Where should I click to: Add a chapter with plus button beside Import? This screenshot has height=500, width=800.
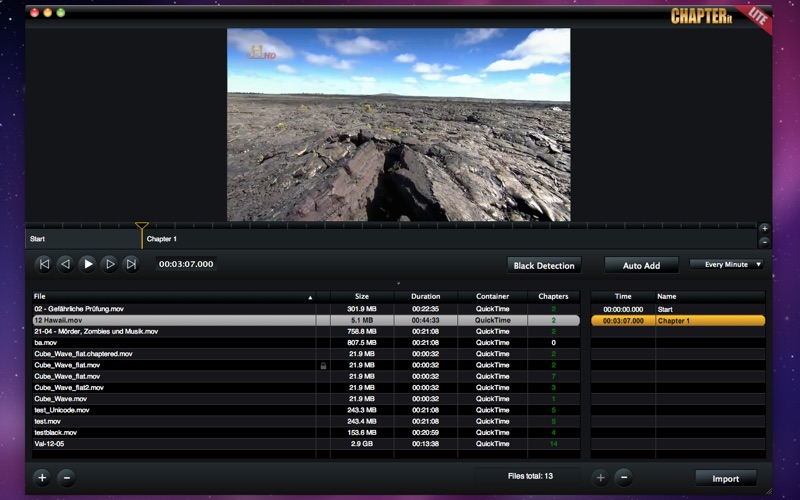601,478
